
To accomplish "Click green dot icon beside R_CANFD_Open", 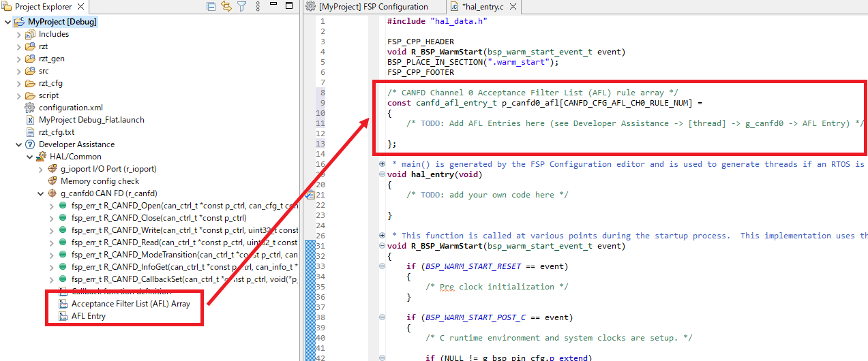I will pos(63,206).
